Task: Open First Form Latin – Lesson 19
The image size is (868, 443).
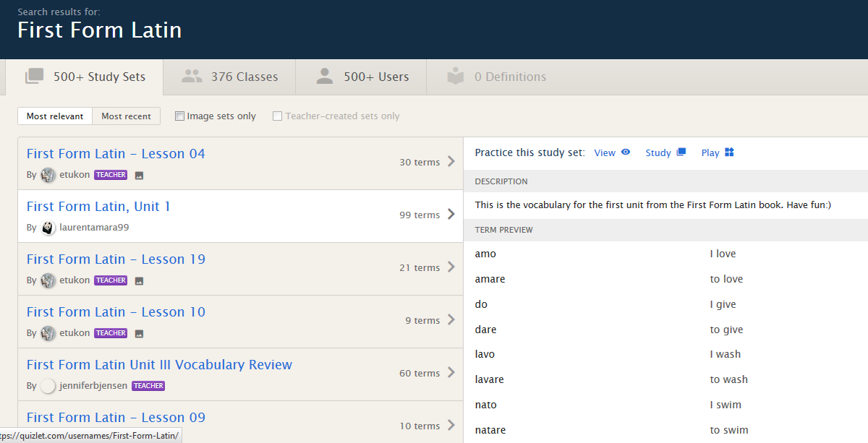Action: 116,259
